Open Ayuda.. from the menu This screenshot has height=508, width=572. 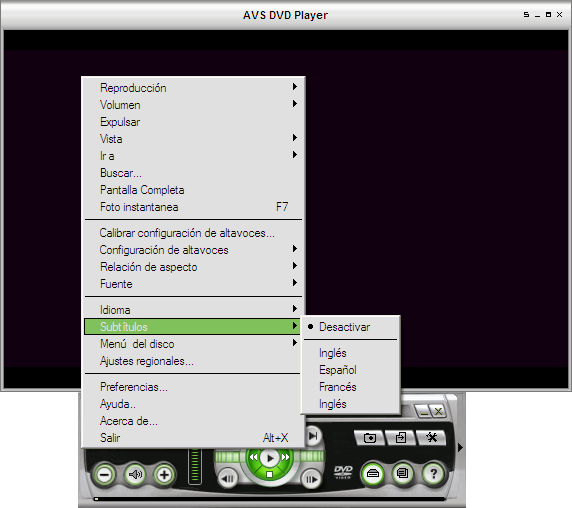pos(193,404)
